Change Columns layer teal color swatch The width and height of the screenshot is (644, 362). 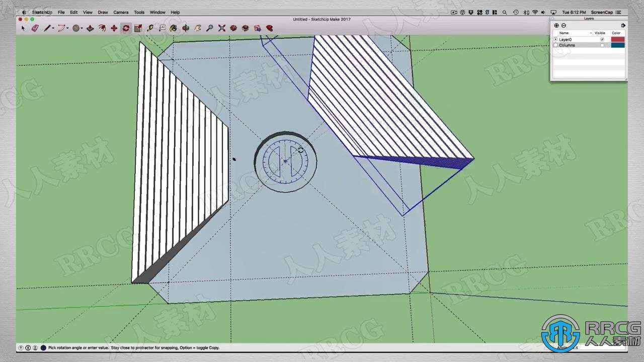point(618,45)
